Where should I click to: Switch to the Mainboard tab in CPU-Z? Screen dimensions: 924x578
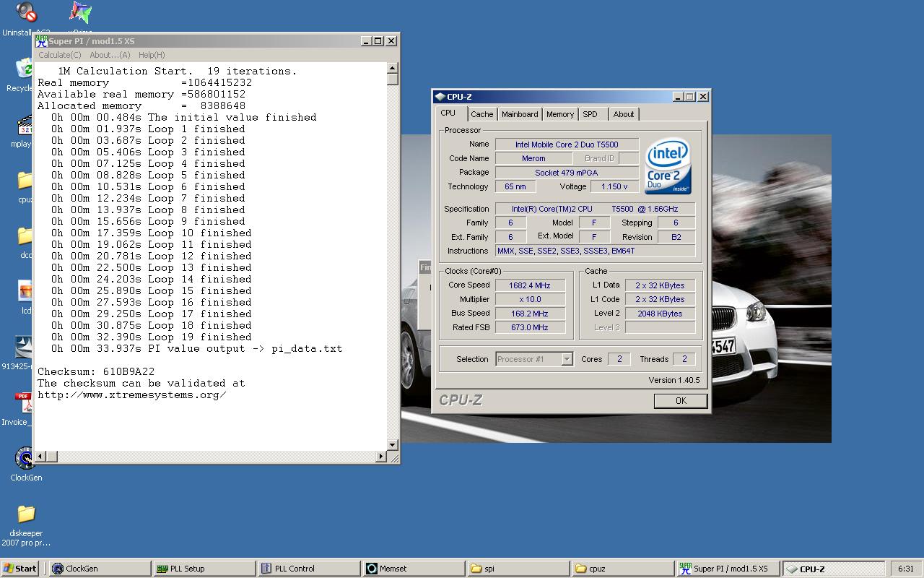[520, 114]
